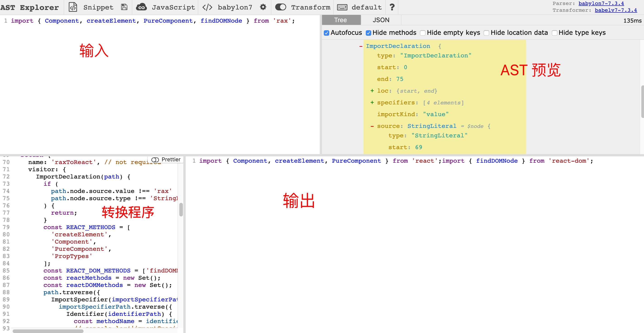The height and width of the screenshot is (333, 644).
Task: Open the babelv7-7.3.4 transformer link
Action: pyautogui.click(x=616, y=10)
